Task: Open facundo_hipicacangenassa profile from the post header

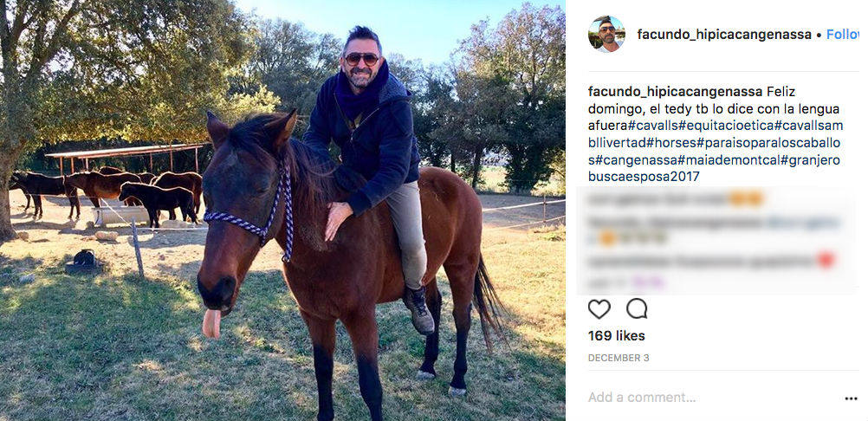Action: point(724,35)
